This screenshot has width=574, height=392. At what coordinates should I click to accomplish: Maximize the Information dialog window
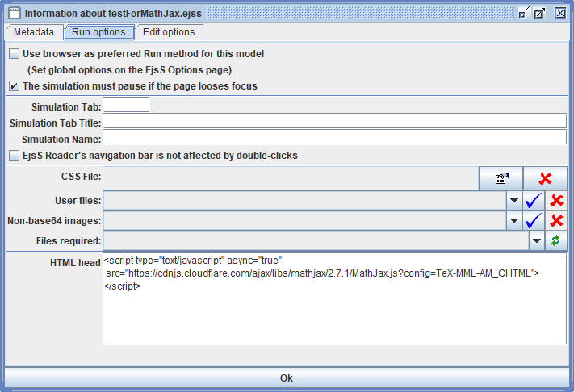(x=539, y=13)
